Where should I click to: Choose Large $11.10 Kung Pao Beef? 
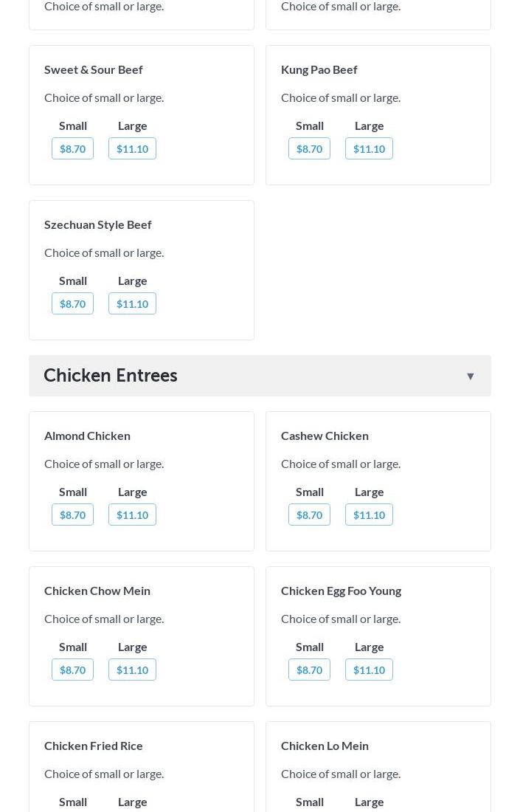[x=369, y=148]
